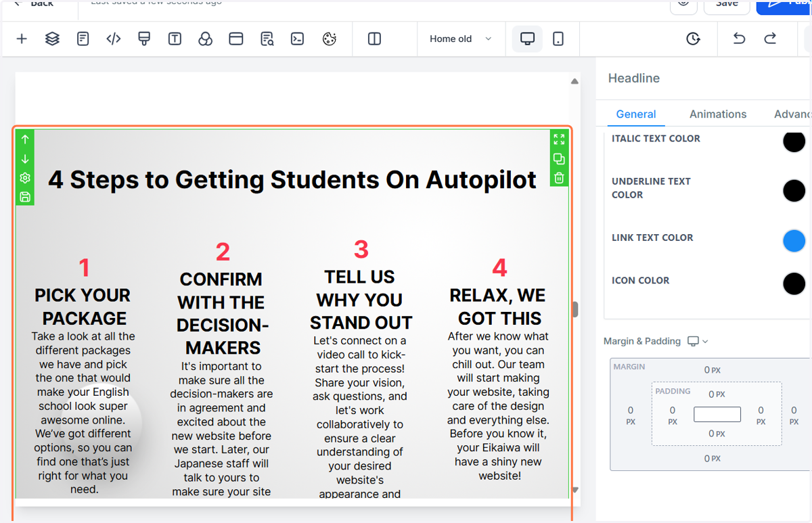The height and width of the screenshot is (523, 812).
Task: Delete the section with trash icon
Action: pyautogui.click(x=559, y=179)
